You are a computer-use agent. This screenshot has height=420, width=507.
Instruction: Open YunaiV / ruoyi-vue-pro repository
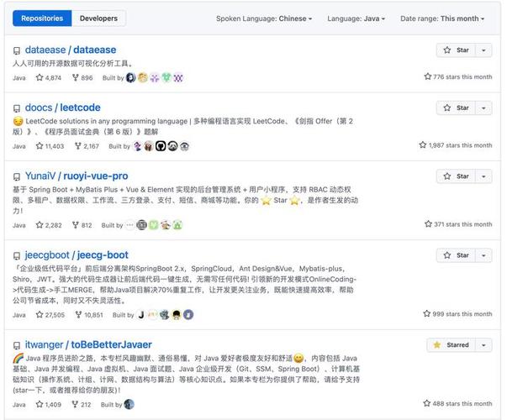(77, 176)
